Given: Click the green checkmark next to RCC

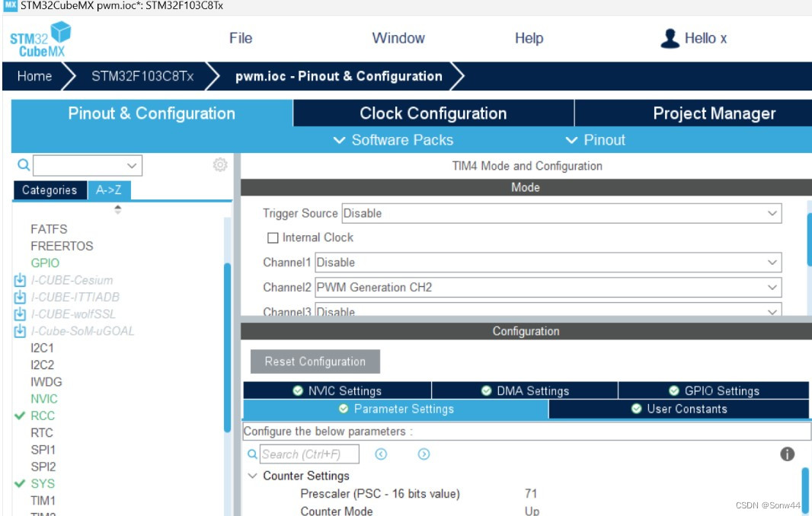Looking at the screenshot, I should [x=20, y=416].
